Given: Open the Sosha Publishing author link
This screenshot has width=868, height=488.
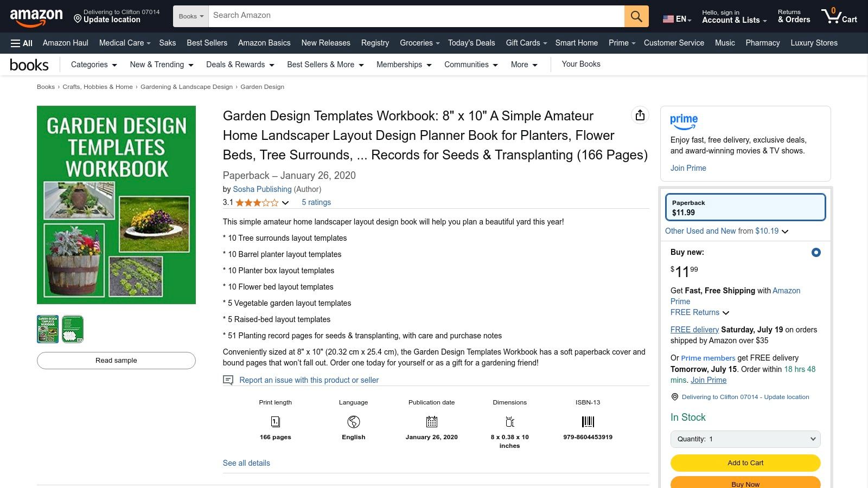Looking at the screenshot, I should tap(262, 189).
